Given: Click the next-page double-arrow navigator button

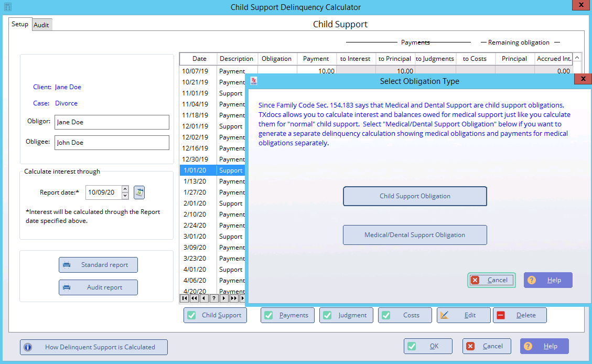Looking at the screenshot, I should tap(234, 298).
